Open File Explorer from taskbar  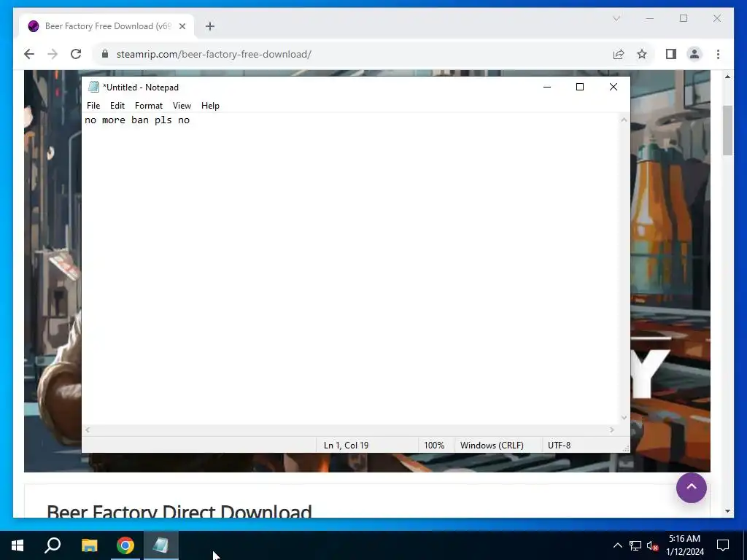pyautogui.click(x=90, y=545)
